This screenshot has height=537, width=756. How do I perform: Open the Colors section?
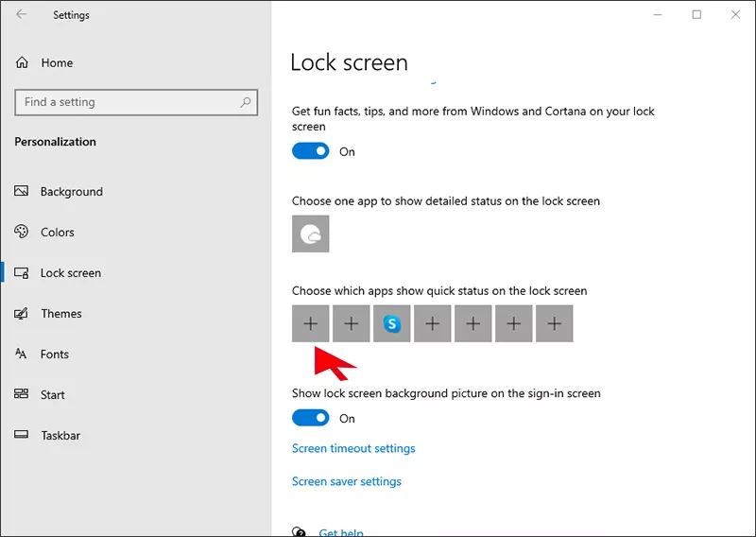coord(44,232)
